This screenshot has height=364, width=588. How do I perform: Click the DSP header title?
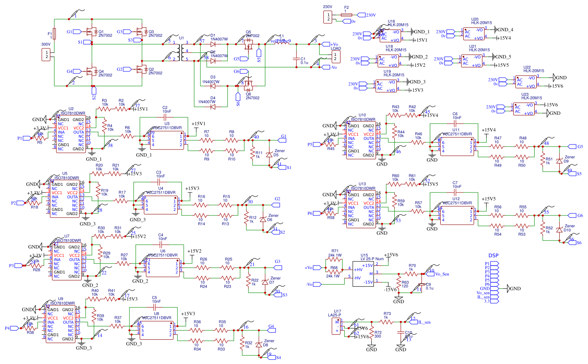click(x=494, y=255)
